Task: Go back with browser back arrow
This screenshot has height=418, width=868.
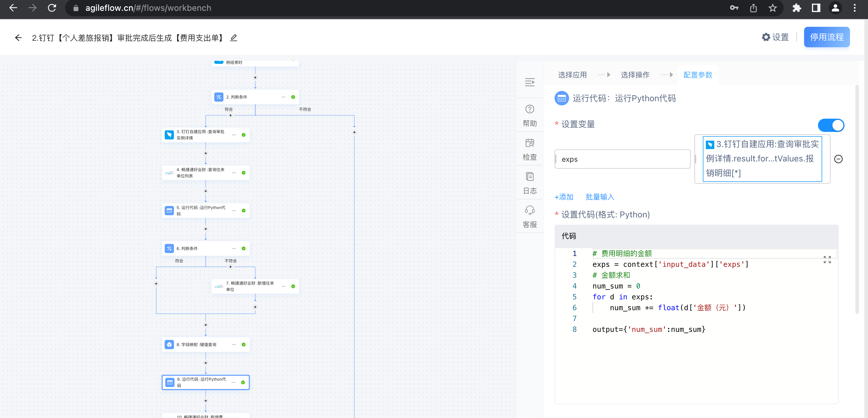Action: pos(13,8)
